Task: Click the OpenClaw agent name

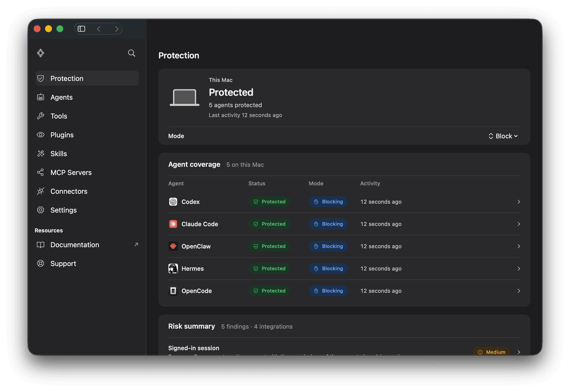Action: (196, 246)
